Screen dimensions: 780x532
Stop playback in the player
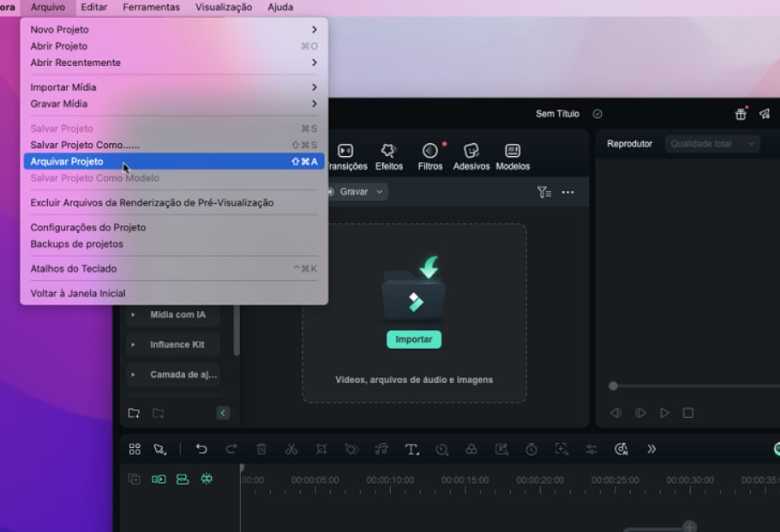coord(688,413)
